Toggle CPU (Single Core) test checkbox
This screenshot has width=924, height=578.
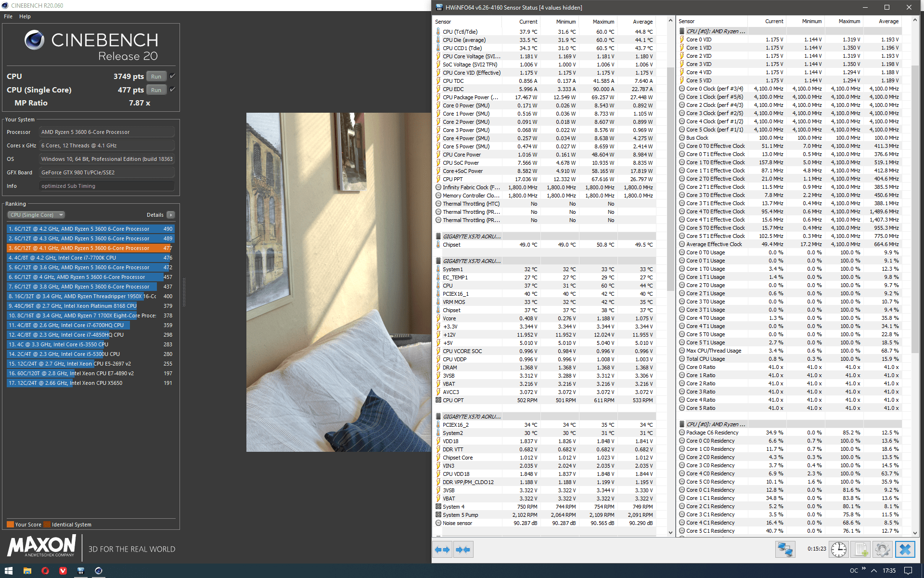click(173, 90)
